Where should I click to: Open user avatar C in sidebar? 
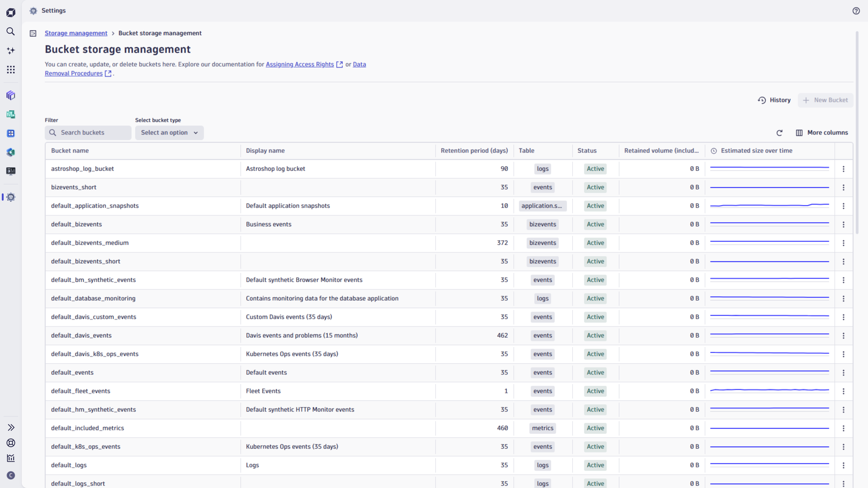tap(11, 475)
